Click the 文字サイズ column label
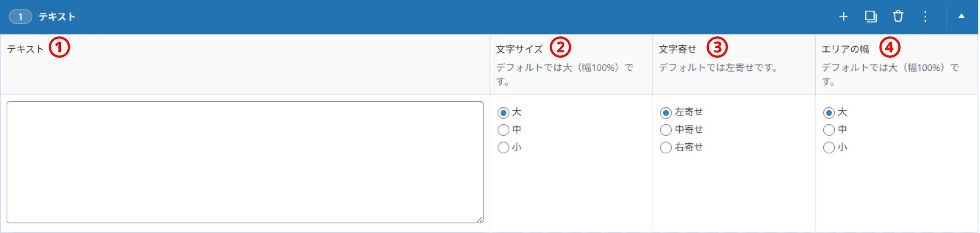Viewport: 980px width, 233px height. click(519, 49)
